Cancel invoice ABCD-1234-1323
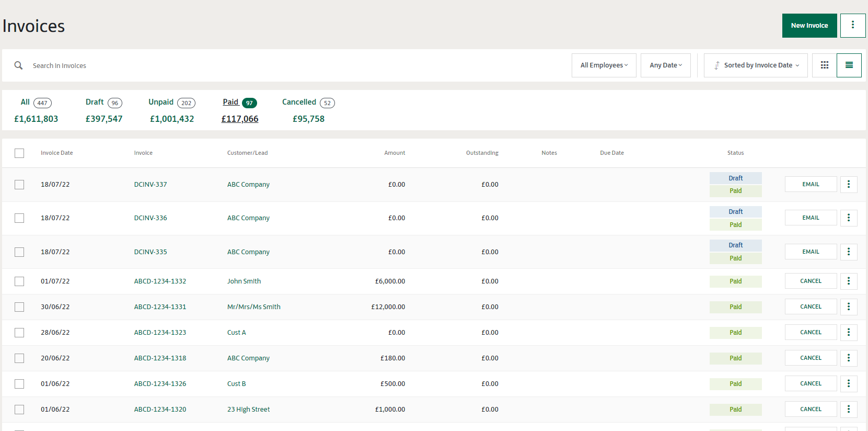868x431 pixels. pos(811,333)
